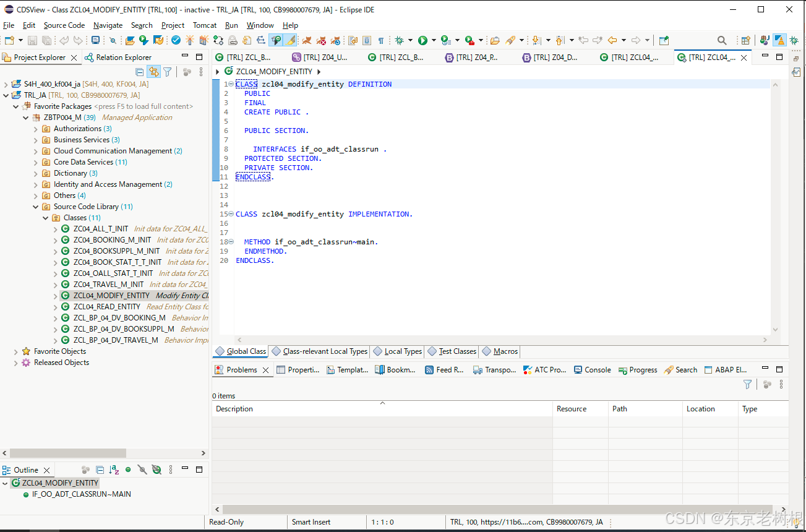Toggle Show Whitespace Characters pilcrow icon
The image size is (806, 532).
pos(381,40)
